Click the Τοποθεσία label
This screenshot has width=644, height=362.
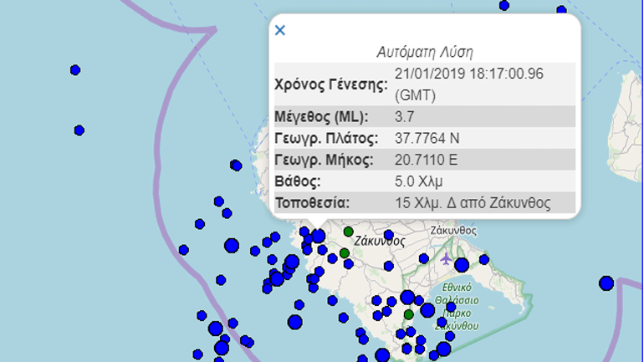click(312, 203)
